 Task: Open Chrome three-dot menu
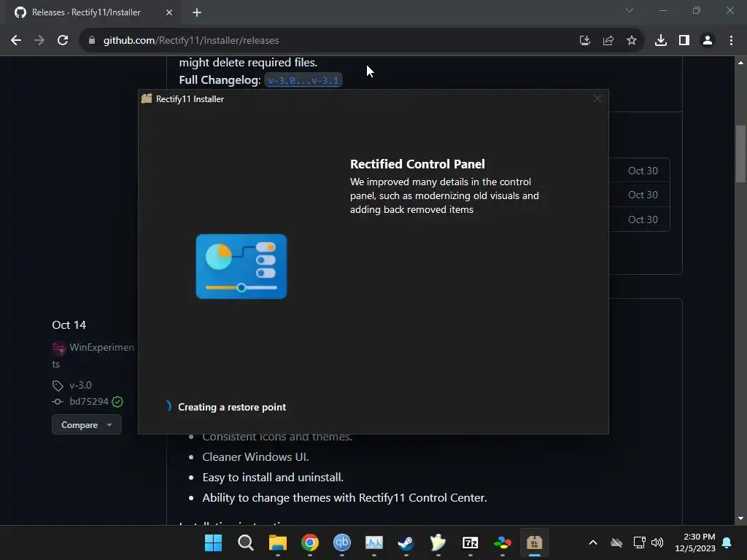pos(731,41)
